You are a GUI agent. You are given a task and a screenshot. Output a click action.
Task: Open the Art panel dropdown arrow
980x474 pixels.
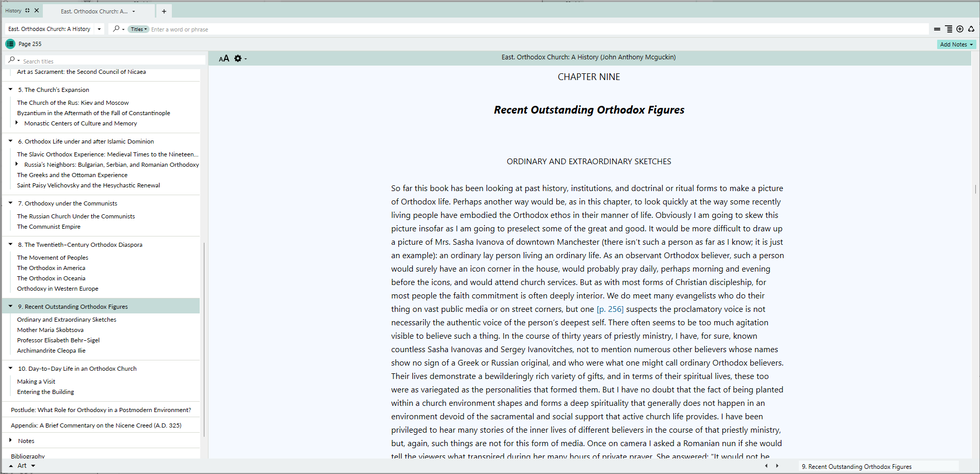(x=33, y=466)
